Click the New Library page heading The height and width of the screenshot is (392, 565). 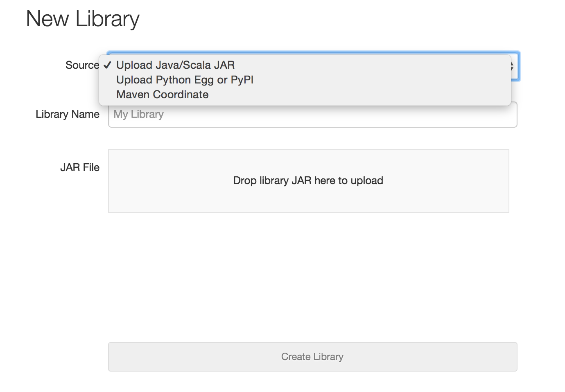(83, 19)
